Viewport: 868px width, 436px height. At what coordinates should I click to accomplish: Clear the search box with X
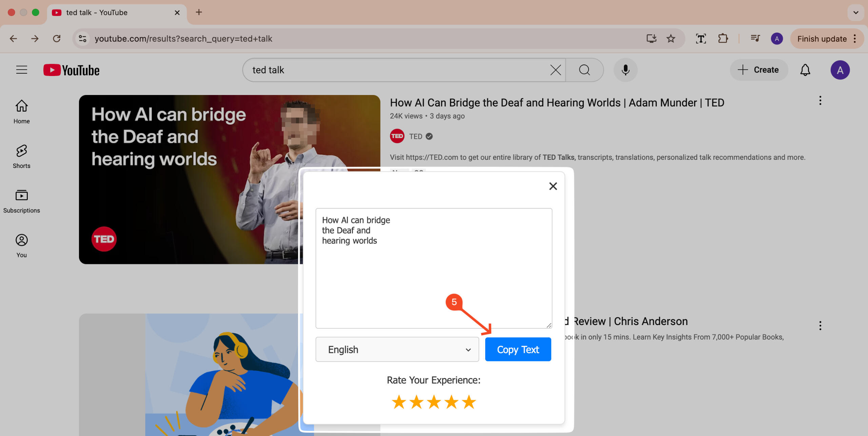pyautogui.click(x=555, y=70)
